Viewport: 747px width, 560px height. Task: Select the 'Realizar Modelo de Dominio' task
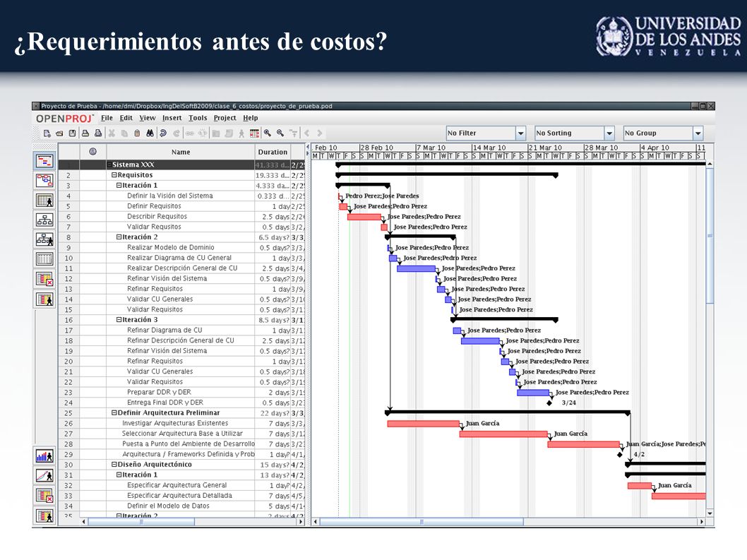click(x=171, y=247)
